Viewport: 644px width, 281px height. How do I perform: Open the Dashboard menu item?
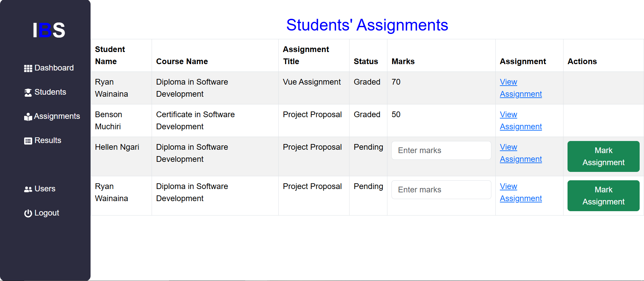click(x=54, y=68)
